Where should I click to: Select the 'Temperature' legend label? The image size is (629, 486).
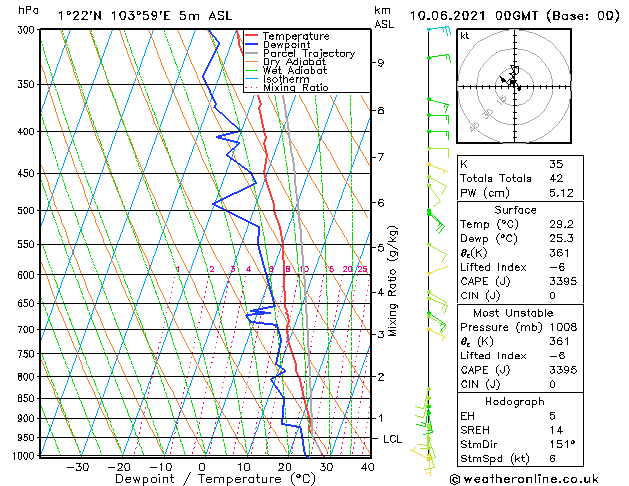(x=296, y=36)
